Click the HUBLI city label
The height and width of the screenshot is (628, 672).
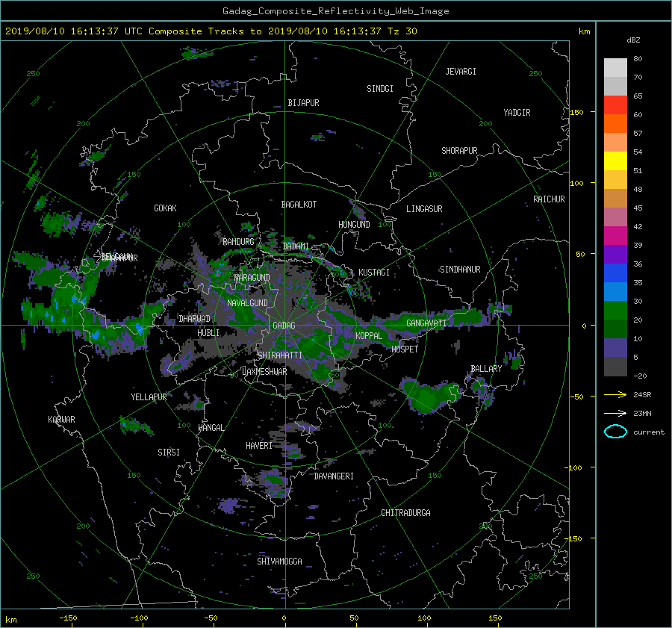tap(208, 333)
